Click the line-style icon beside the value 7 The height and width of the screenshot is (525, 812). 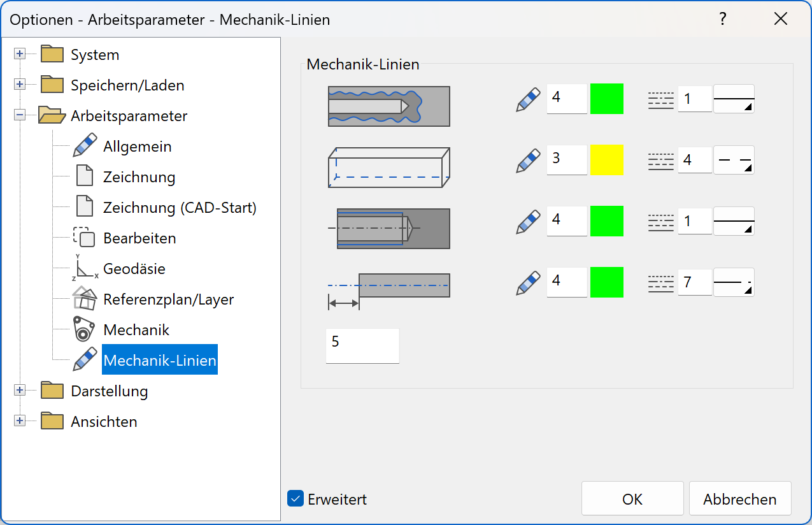click(660, 282)
